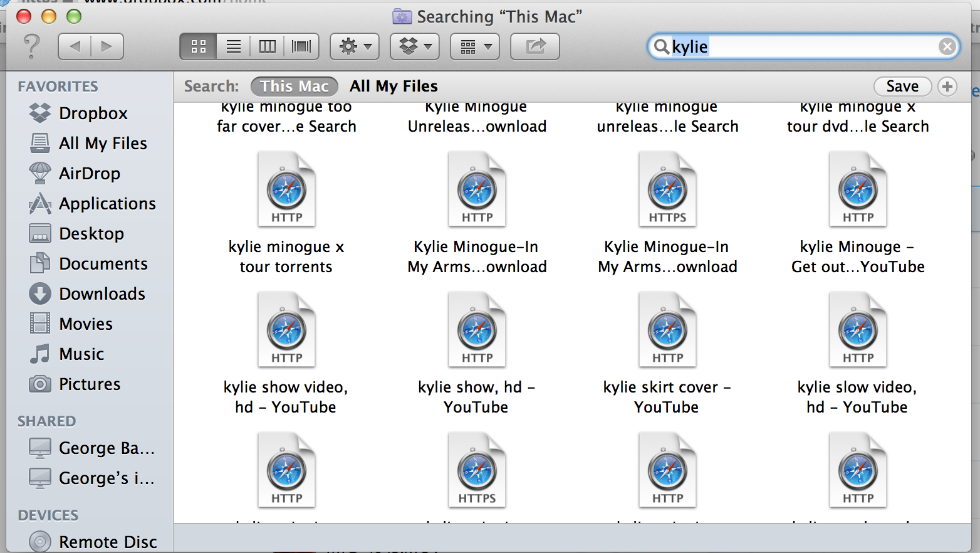The image size is (980, 553).
Task: Select Remote Disc under Devices
Action: tap(93, 542)
